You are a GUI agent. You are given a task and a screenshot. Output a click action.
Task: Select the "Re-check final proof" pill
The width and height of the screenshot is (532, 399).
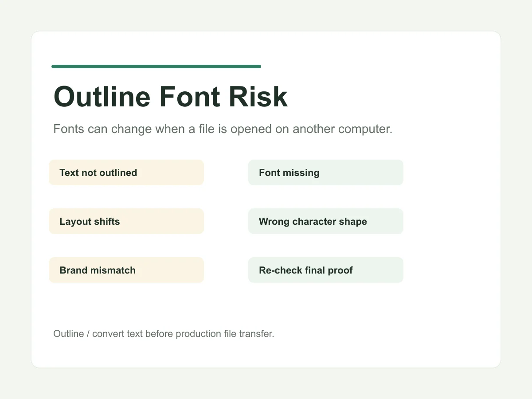326,270
